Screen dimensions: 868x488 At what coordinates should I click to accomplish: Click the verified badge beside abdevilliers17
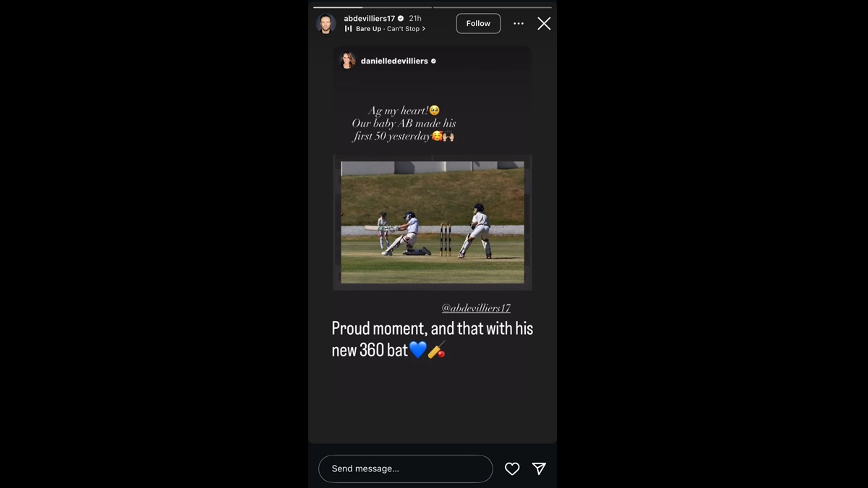pos(401,18)
